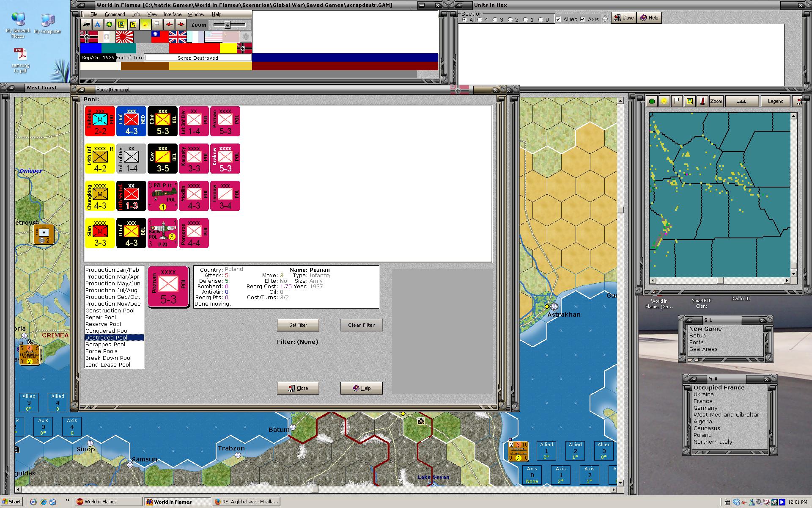Screen dimensions: 812x508
Task: Switch to Mozilla RE: A global war taskbar item
Action: [246, 502]
